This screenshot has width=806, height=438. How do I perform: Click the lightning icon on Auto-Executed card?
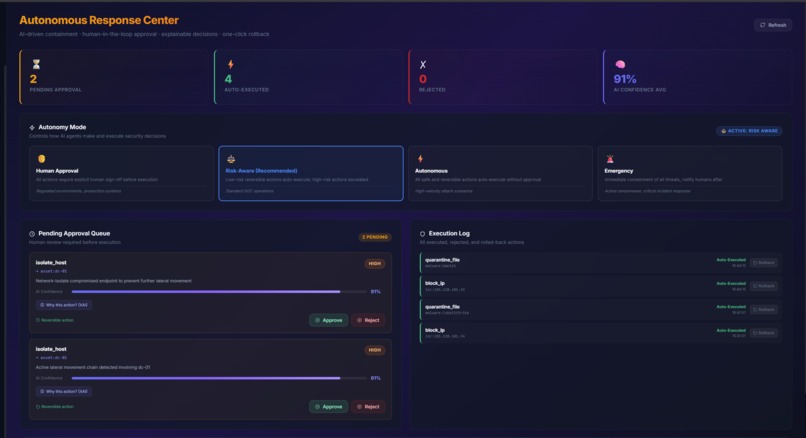pyautogui.click(x=231, y=64)
